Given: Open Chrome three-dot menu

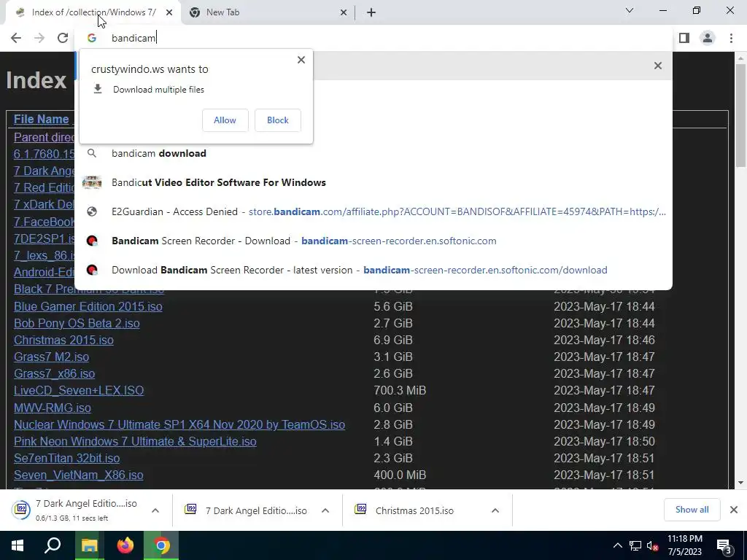Looking at the screenshot, I should [731, 38].
